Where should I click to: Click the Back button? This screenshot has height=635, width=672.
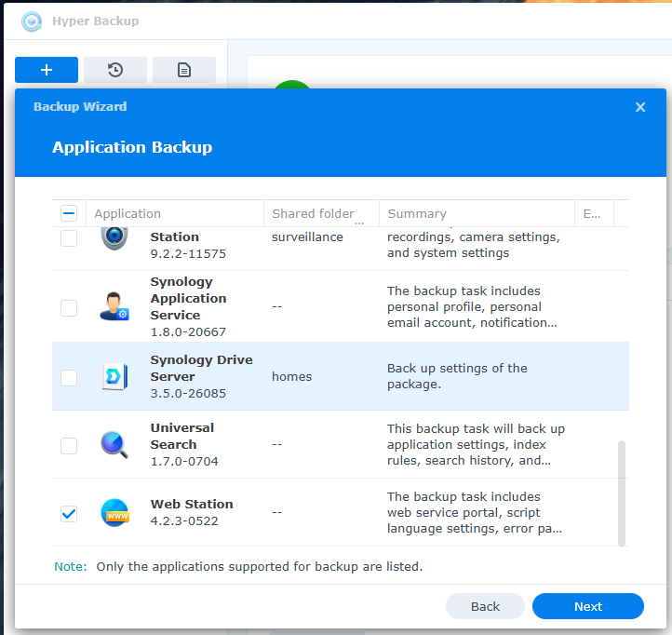point(485,606)
